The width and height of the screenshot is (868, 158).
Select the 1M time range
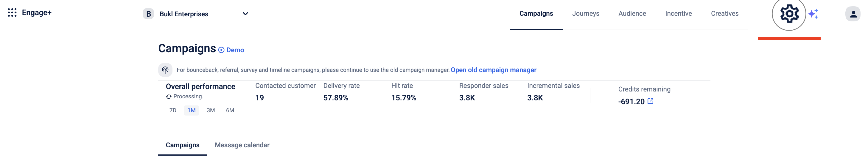(x=192, y=110)
